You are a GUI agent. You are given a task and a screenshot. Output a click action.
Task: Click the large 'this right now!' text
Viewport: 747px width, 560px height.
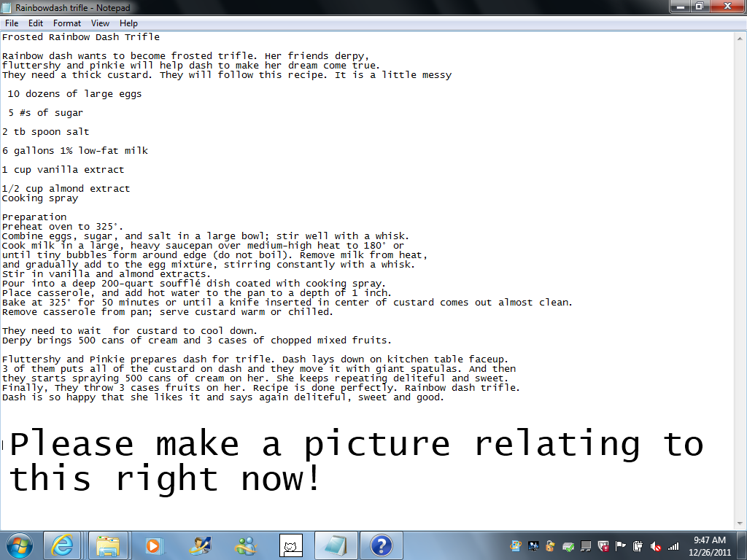tap(164, 478)
